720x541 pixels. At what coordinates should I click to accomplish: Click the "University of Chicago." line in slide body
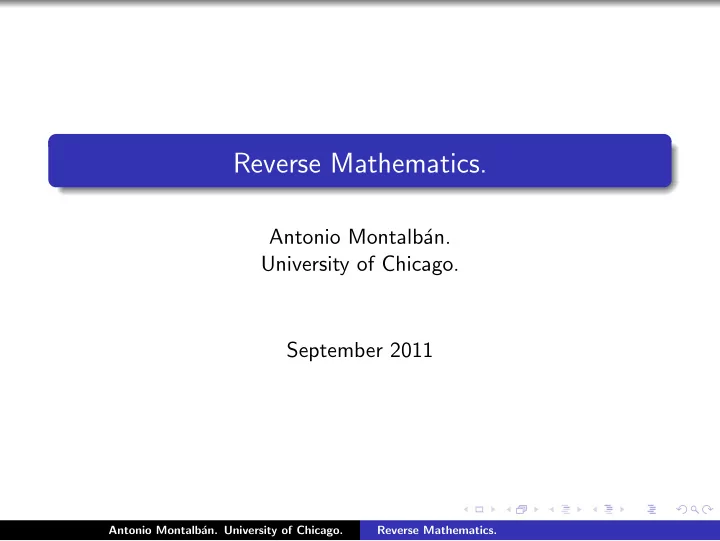360,264
